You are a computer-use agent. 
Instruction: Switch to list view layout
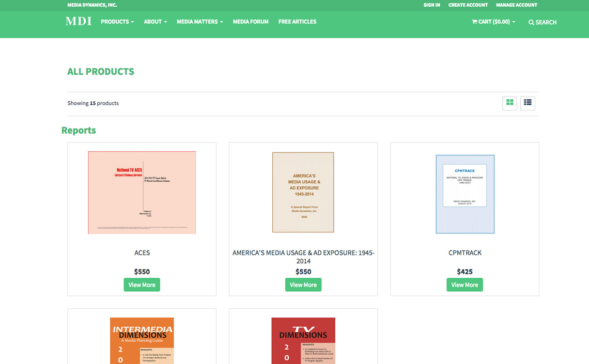528,103
